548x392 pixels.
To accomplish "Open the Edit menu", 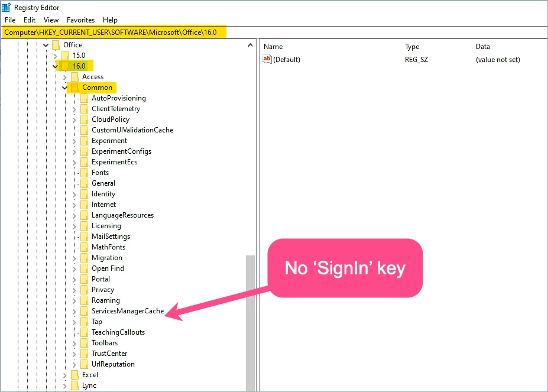I will coord(30,20).
